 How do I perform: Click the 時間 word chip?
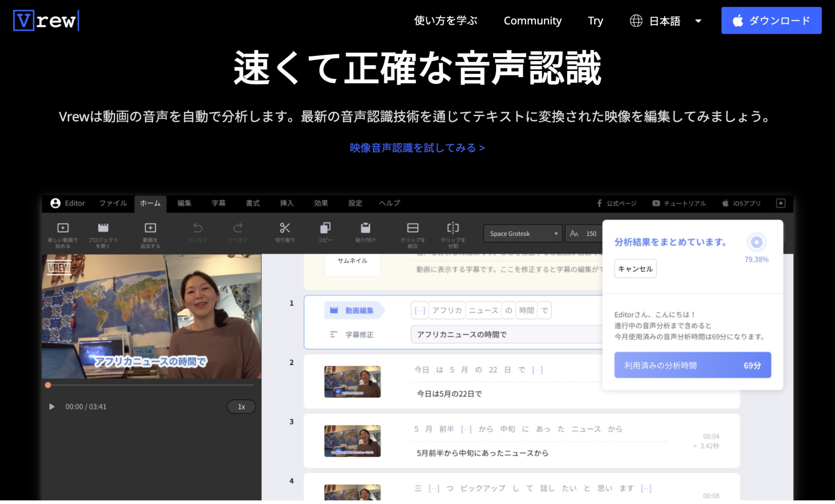[526, 310]
